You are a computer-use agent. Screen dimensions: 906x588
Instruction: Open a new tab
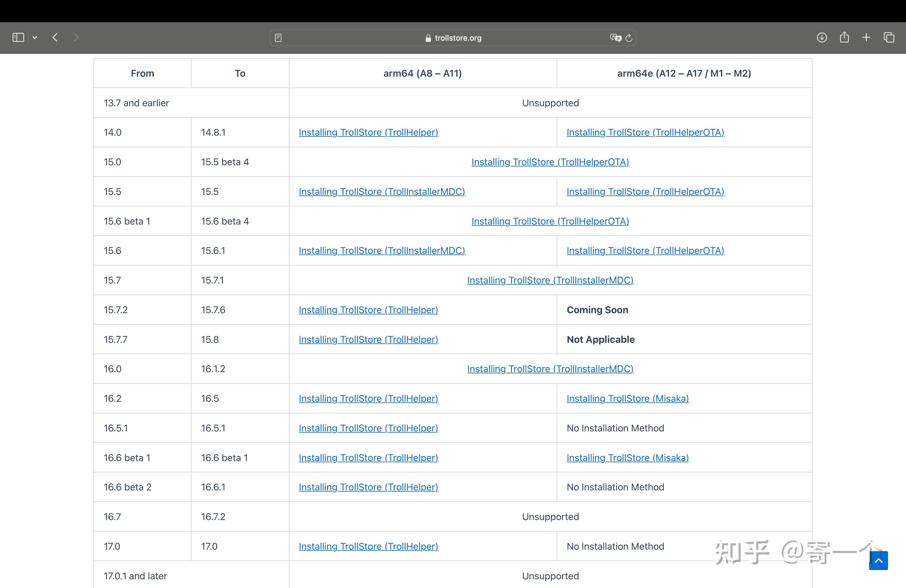pos(866,37)
